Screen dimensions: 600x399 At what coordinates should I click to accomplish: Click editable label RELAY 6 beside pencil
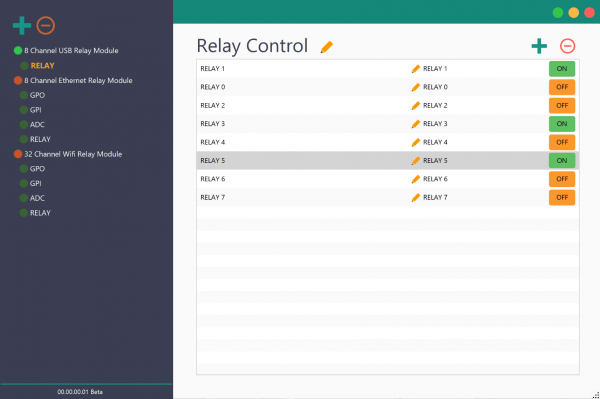point(435,179)
